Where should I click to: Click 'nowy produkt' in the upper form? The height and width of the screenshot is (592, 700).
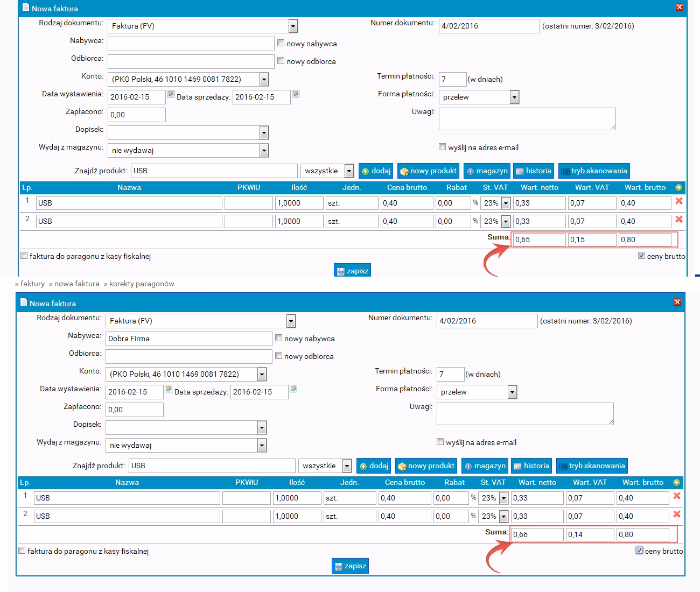click(428, 171)
